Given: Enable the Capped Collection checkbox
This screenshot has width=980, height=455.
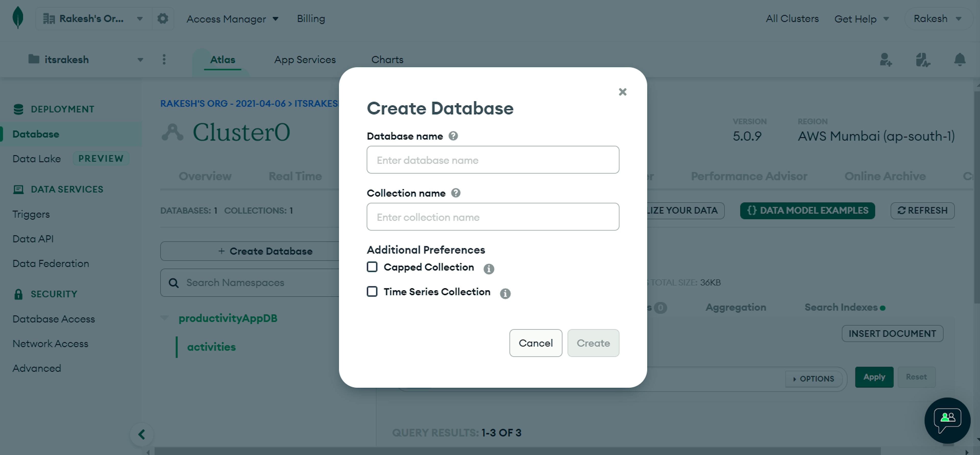Looking at the screenshot, I should pos(371,267).
